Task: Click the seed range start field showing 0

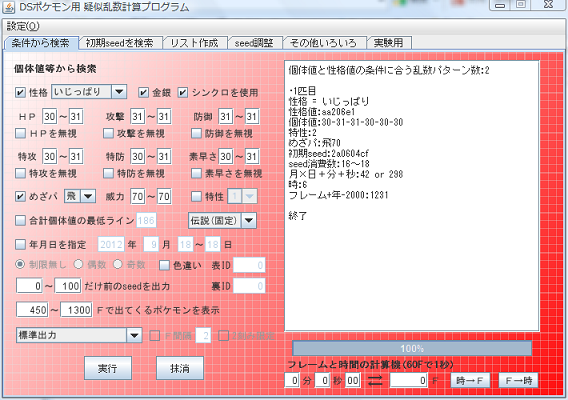Action: [29, 286]
